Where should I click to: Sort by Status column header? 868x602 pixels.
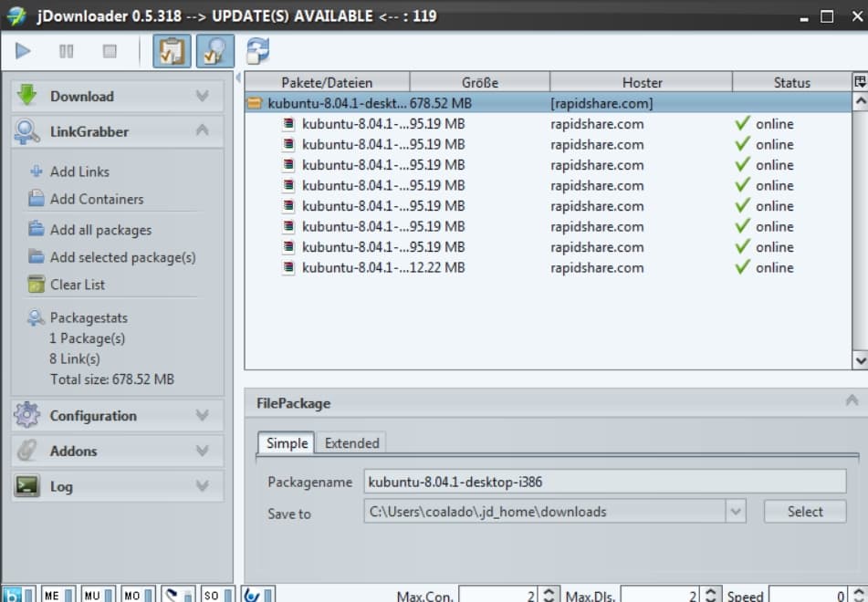pos(792,82)
